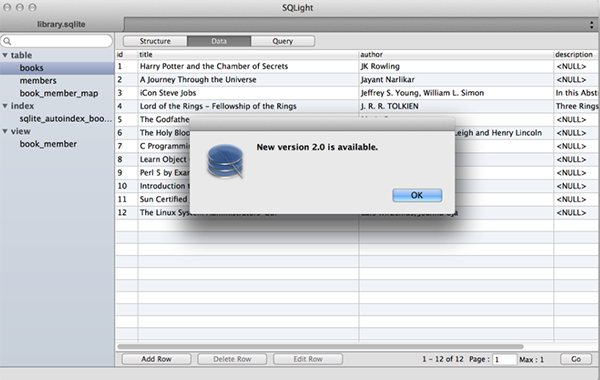Viewport: 600px width, 380px height.
Task: Click 'C Programmi' title cell
Action: click(x=164, y=146)
